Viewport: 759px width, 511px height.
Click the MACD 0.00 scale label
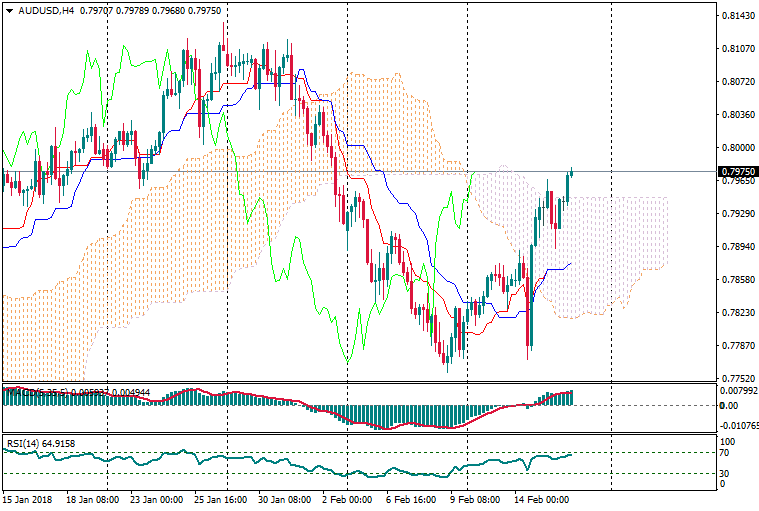tap(728, 405)
